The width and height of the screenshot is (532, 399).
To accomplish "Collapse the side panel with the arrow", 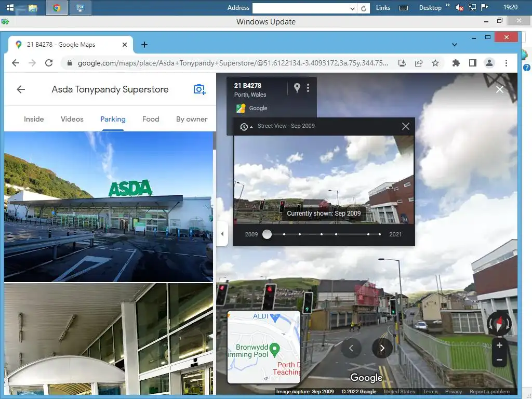I will (222, 233).
